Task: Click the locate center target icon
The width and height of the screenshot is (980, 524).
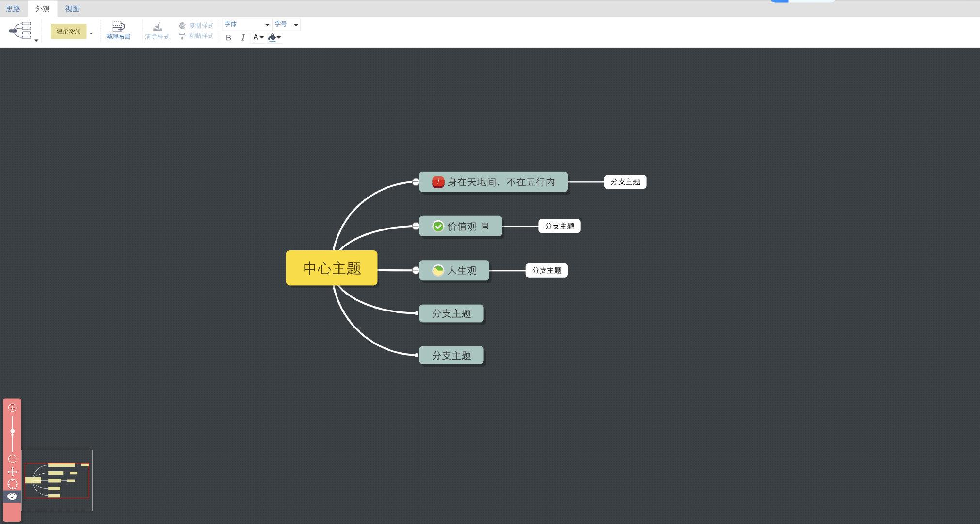Action: (x=13, y=484)
